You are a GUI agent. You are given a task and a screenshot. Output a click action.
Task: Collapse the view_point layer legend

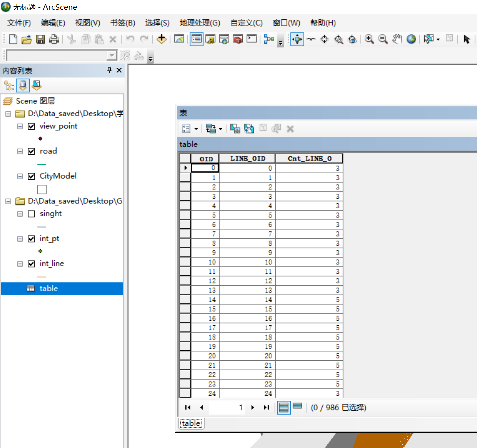point(20,126)
